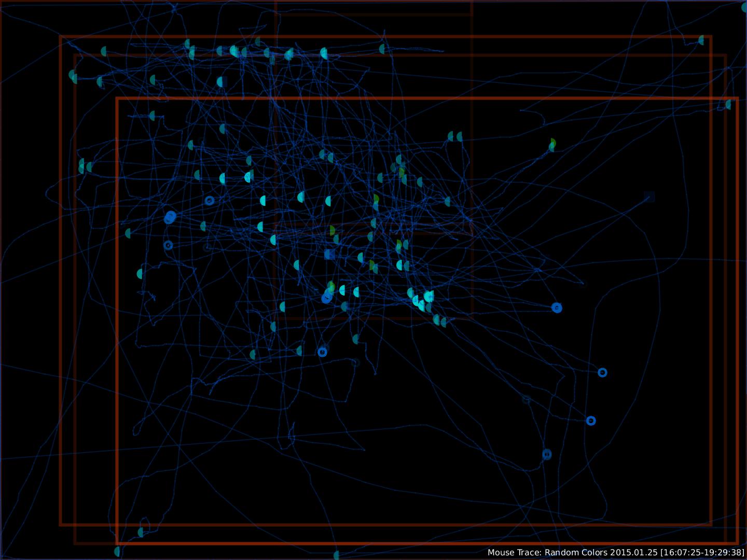
Task: Click the blue ring above-right of the double ring
Action: tap(210, 201)
